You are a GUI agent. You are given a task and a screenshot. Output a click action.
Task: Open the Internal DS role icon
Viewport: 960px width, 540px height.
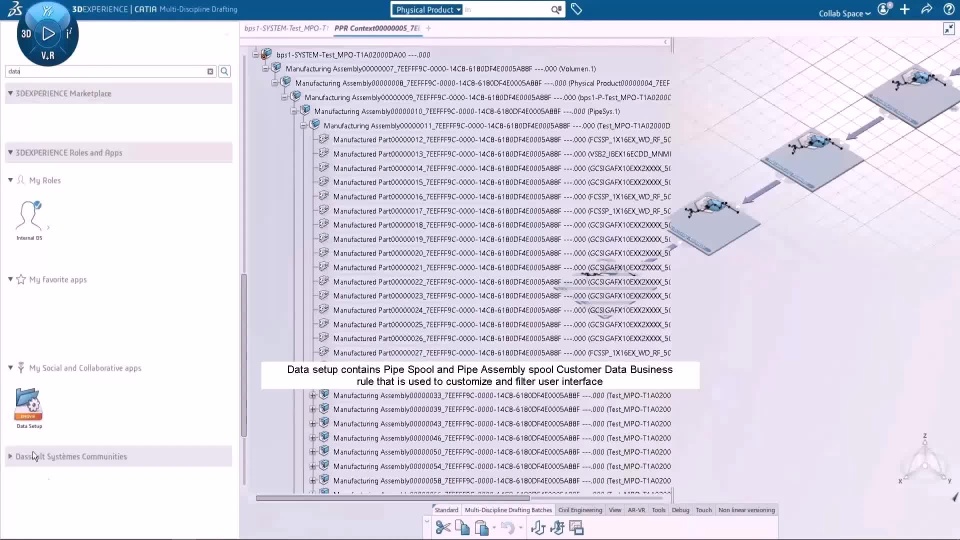[x=29, y=216]
